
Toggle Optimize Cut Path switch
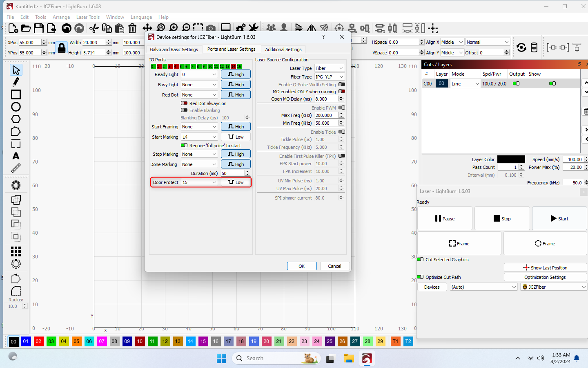(x=420, y=277)
